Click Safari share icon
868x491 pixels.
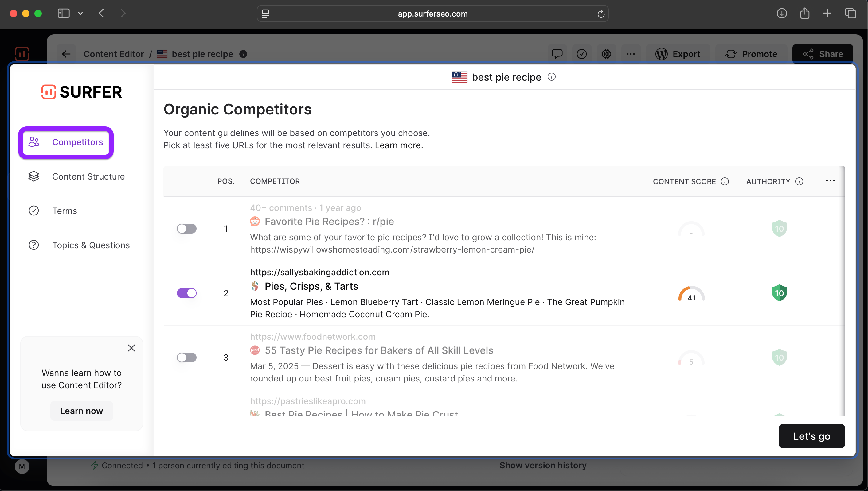pos(804,14)
